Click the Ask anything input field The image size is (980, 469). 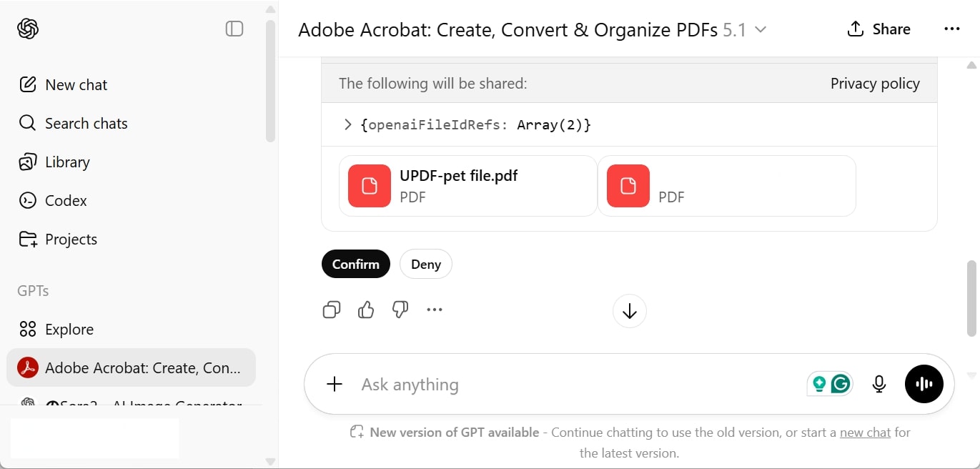click(500, 384)
